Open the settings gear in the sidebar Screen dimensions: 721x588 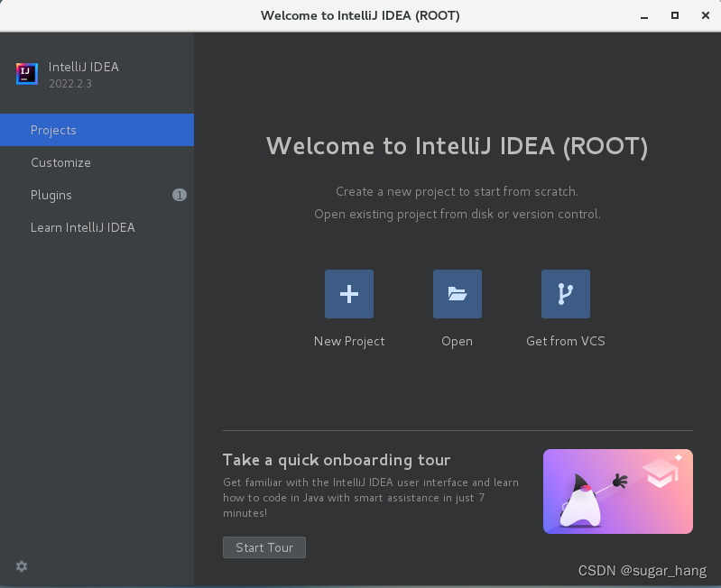tap(22, 566)
